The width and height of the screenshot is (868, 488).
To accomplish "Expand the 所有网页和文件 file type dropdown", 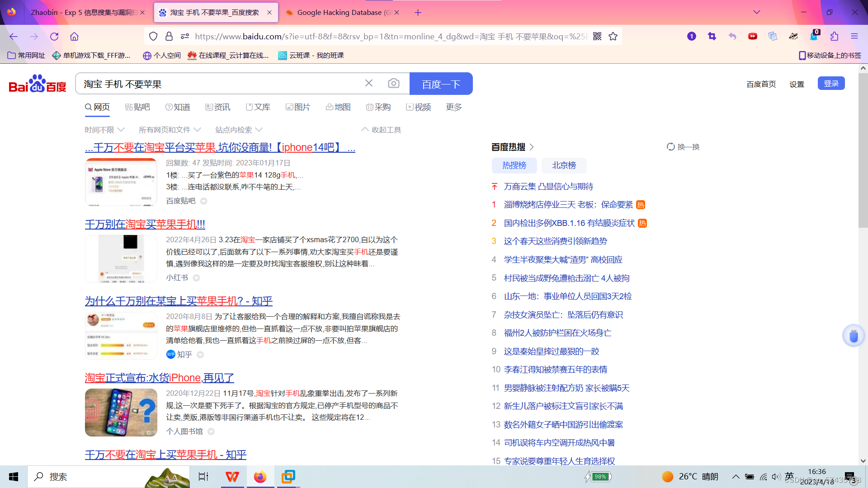I will pyautogui.click(x=170, y=130).
